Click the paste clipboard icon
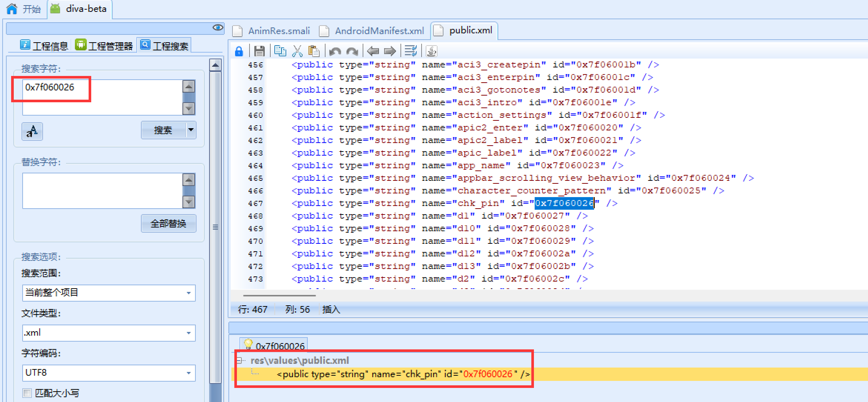The width and height of the screenshot is (868, 402). 314,51
